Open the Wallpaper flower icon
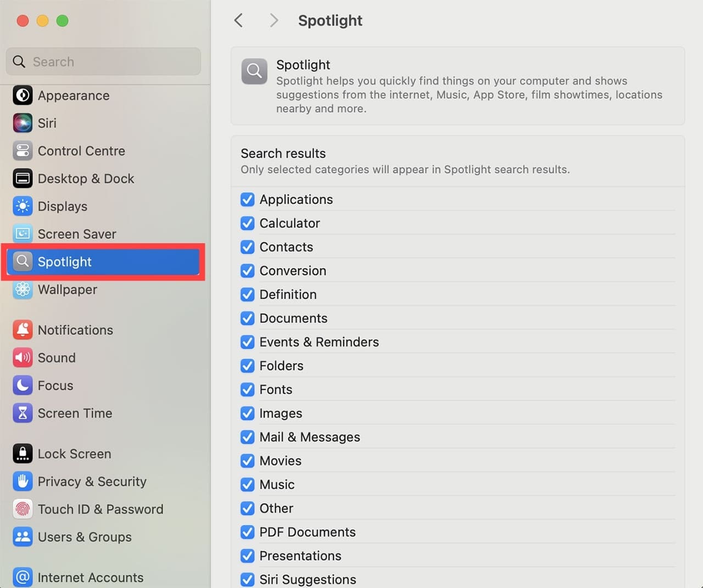Screen dimensions: 703x588 click(x=23, y=289)
